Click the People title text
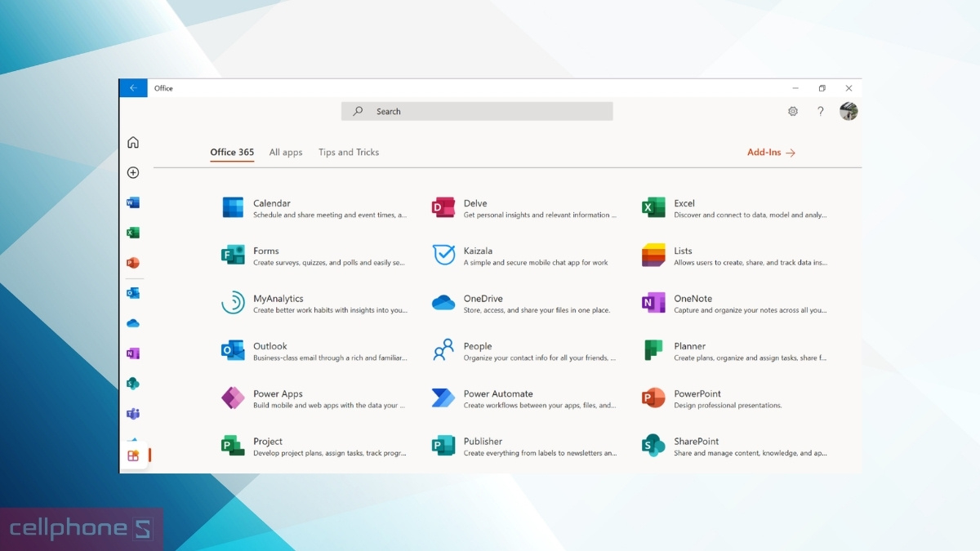Image resolution: width=980 pixels, height=551 pixels. pyautogui.click(x=478, y=346)
